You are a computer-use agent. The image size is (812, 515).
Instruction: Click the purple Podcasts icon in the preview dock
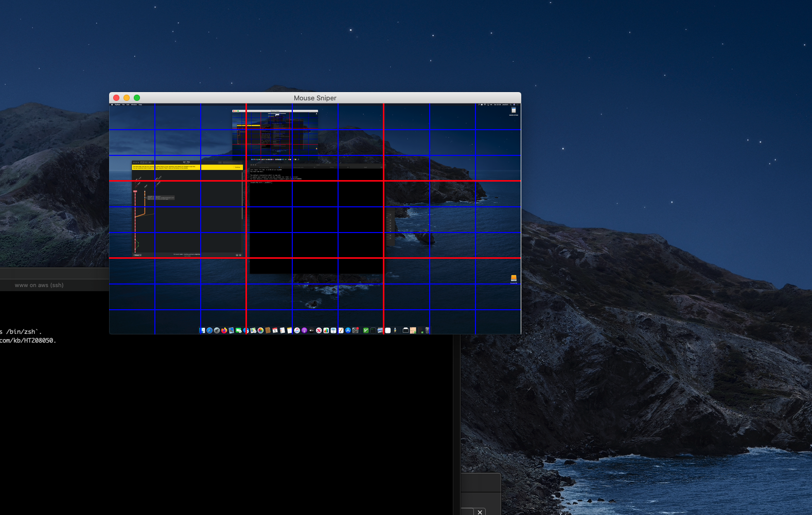point(304,330)
